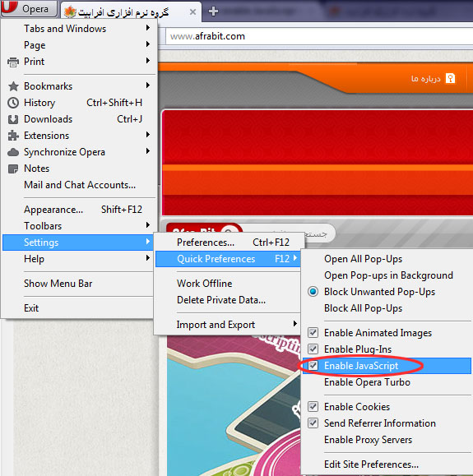Toggle Enable Proxy Servers
Screen dimensions: 473x476
[x=387, y=440]
